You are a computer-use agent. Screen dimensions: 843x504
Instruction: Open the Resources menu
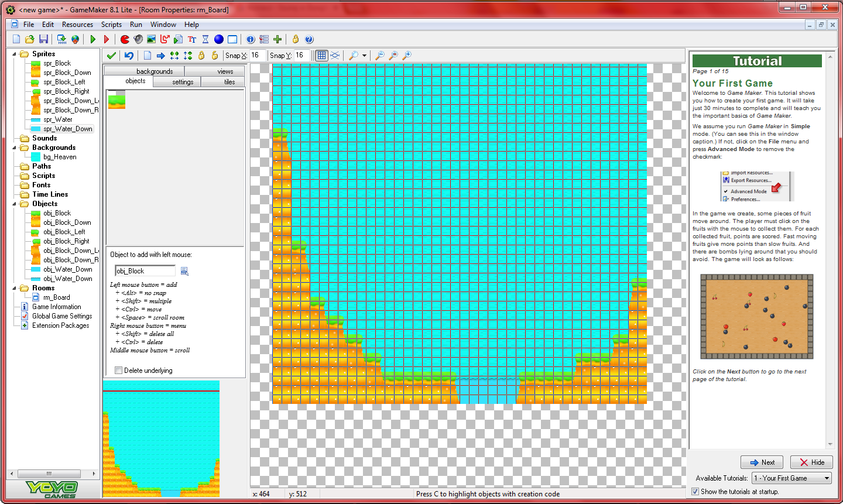click(77, 25)
